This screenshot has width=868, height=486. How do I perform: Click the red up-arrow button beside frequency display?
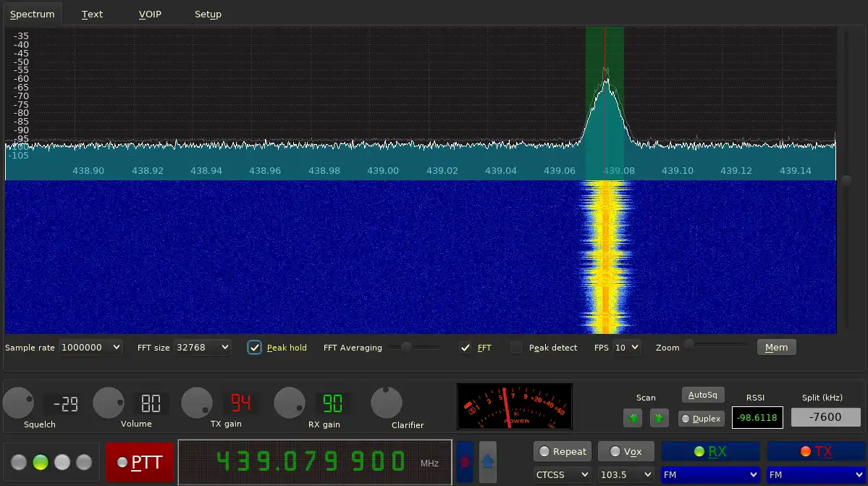coord(465,461)
